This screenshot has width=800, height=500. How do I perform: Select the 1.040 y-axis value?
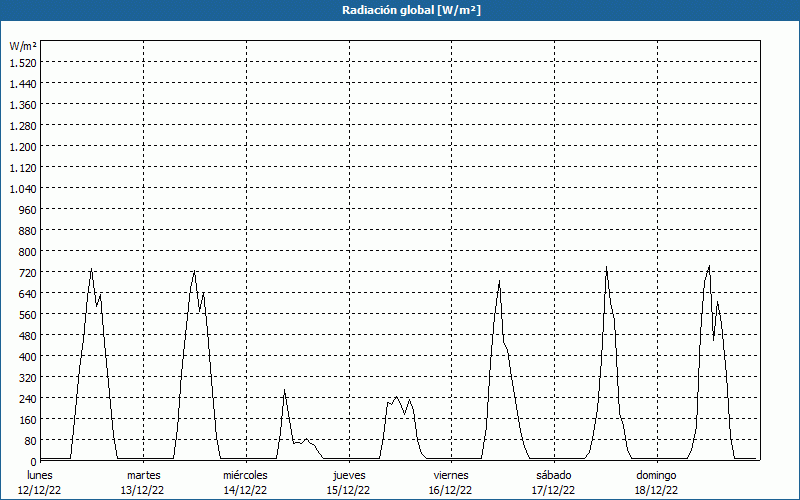pos(23,189)
